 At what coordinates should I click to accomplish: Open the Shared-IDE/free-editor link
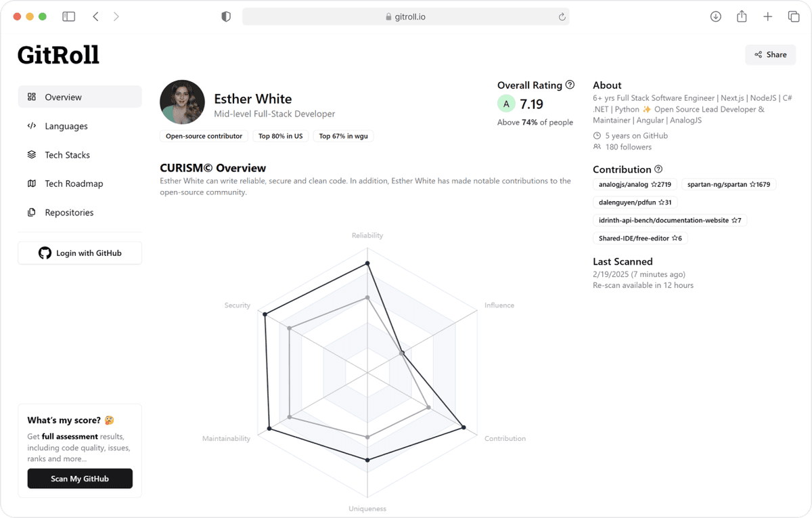[x=640, y=238]
